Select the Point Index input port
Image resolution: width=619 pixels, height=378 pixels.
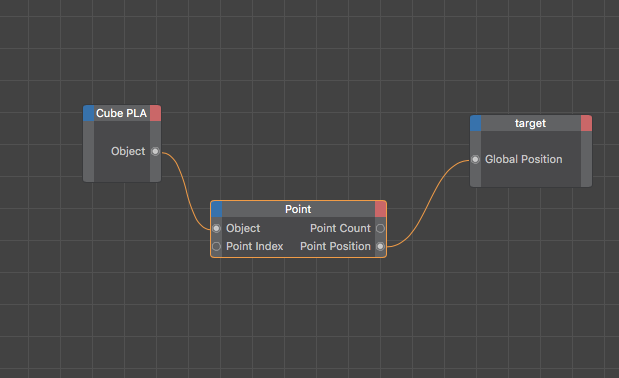click(216, 247)
